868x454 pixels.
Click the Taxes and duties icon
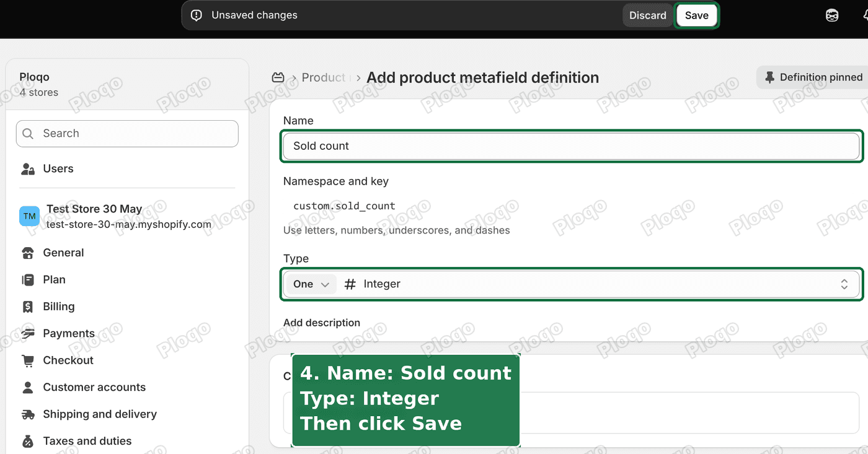28,441
